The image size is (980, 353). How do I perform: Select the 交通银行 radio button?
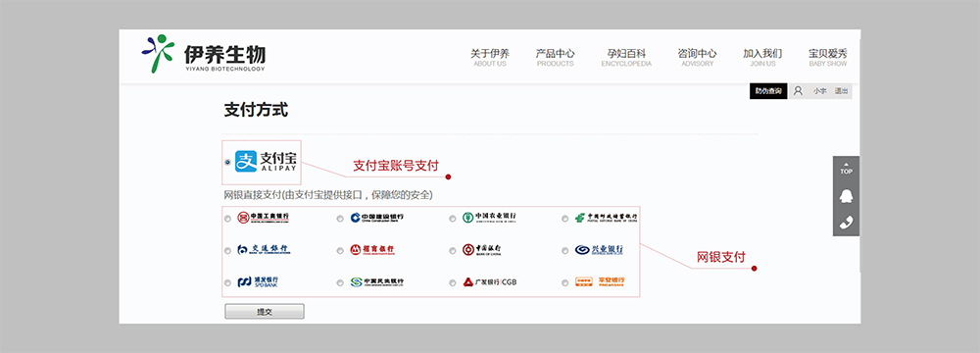(x=227, y=250)
